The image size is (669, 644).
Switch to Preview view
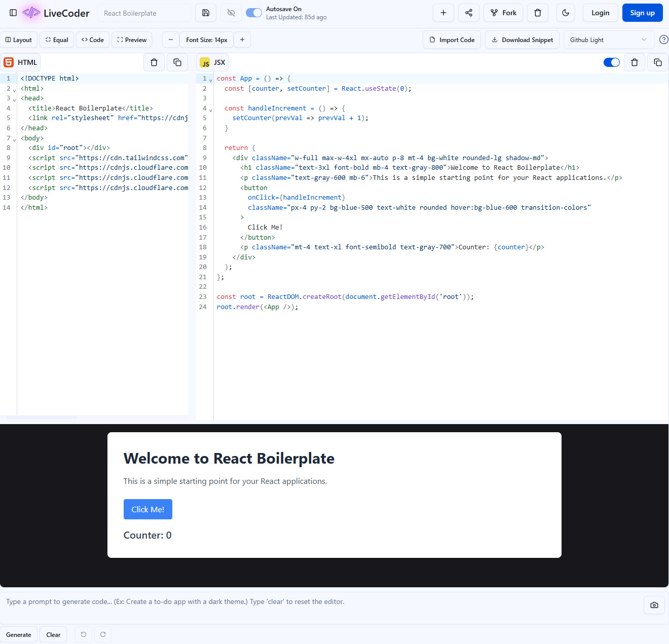132,40
